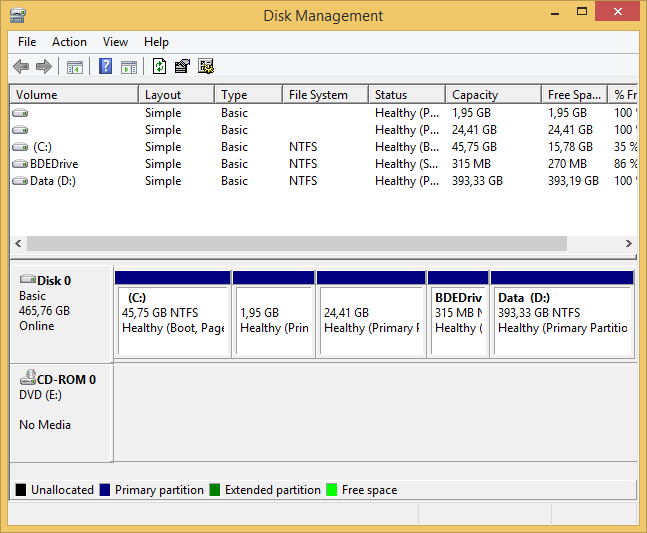Click the bright green Free space swatch

[x=332, y=490]
